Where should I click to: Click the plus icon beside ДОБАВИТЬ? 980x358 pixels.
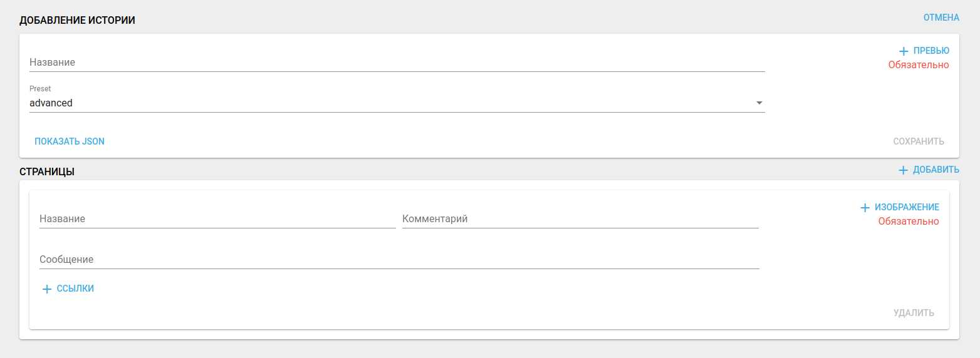(903, 170)
